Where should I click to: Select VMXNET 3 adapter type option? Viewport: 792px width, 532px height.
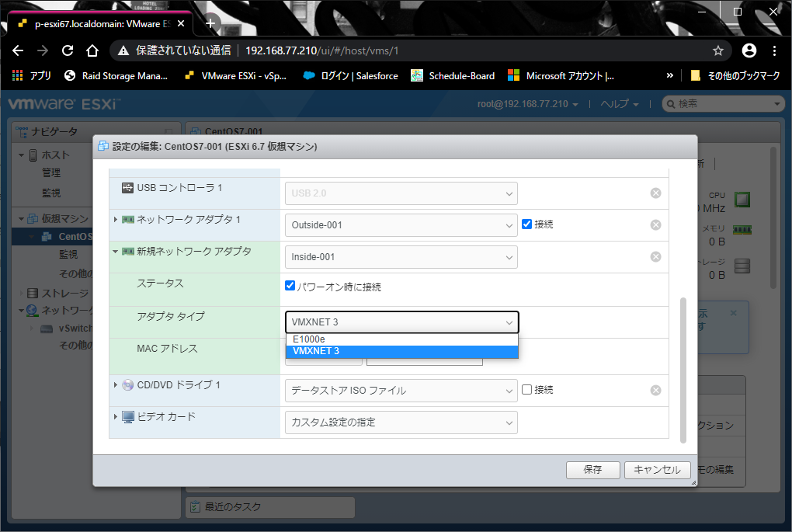pyautogui.click(x=402, y=351)
